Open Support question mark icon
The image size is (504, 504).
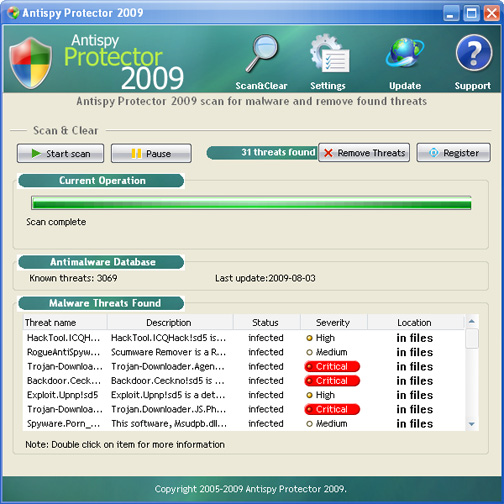coord(474,52)
